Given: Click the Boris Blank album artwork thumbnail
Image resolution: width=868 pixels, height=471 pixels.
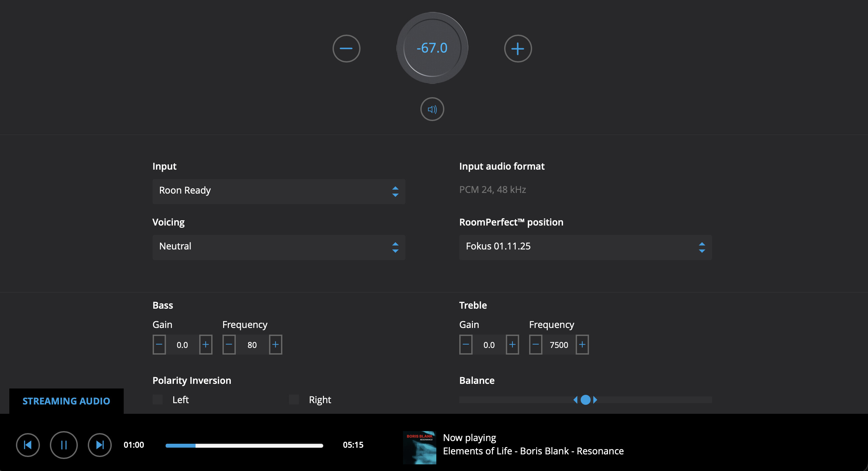Looking at the screenshot, I should pyautogui.click(x=419, y=447).
